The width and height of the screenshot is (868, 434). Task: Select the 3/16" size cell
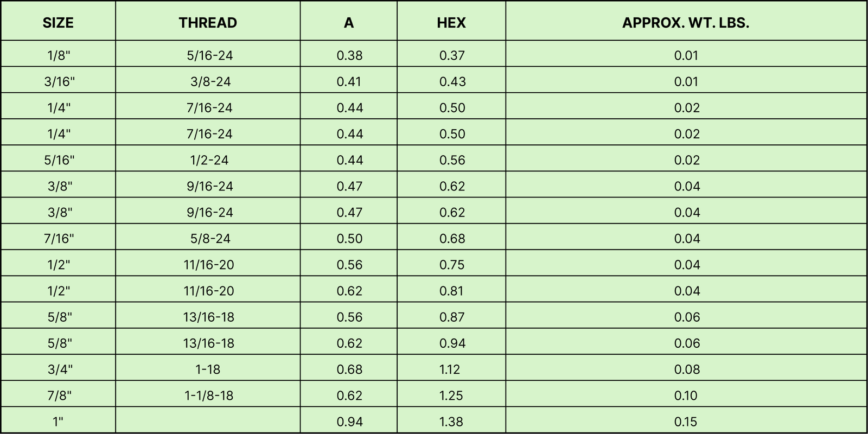(58, 81)
